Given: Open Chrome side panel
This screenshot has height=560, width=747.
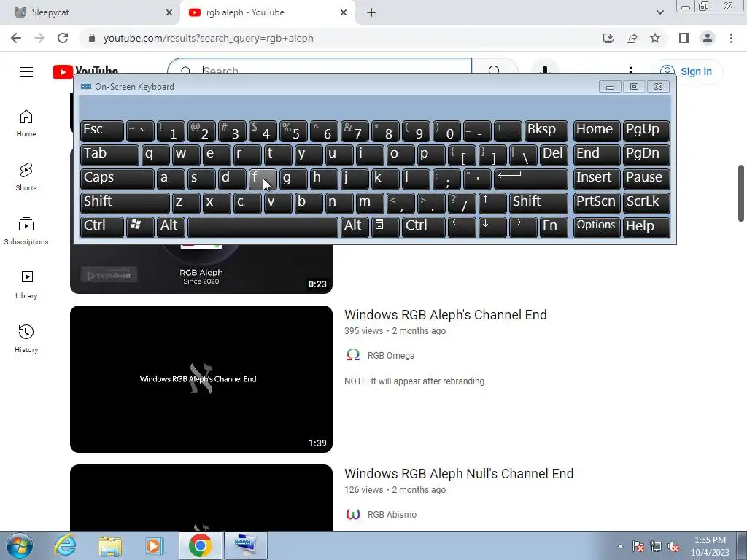Looking at the screenshot, I should pos(684,38).
